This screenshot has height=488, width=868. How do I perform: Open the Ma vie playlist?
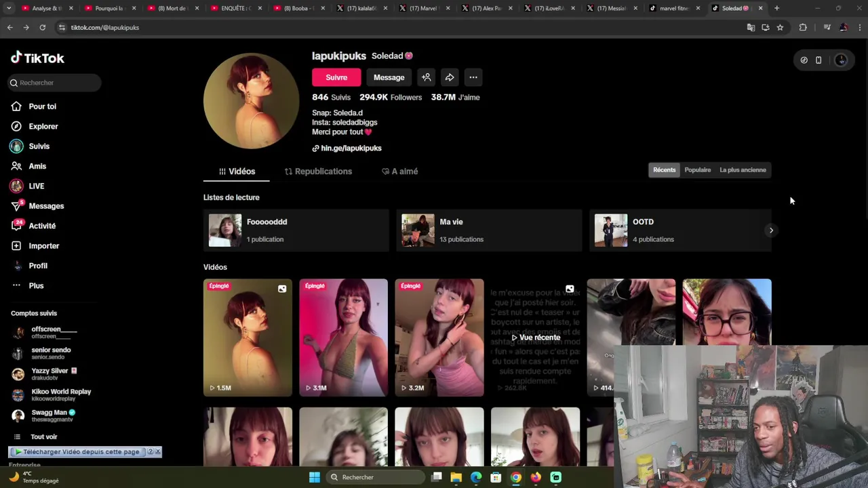489,230
